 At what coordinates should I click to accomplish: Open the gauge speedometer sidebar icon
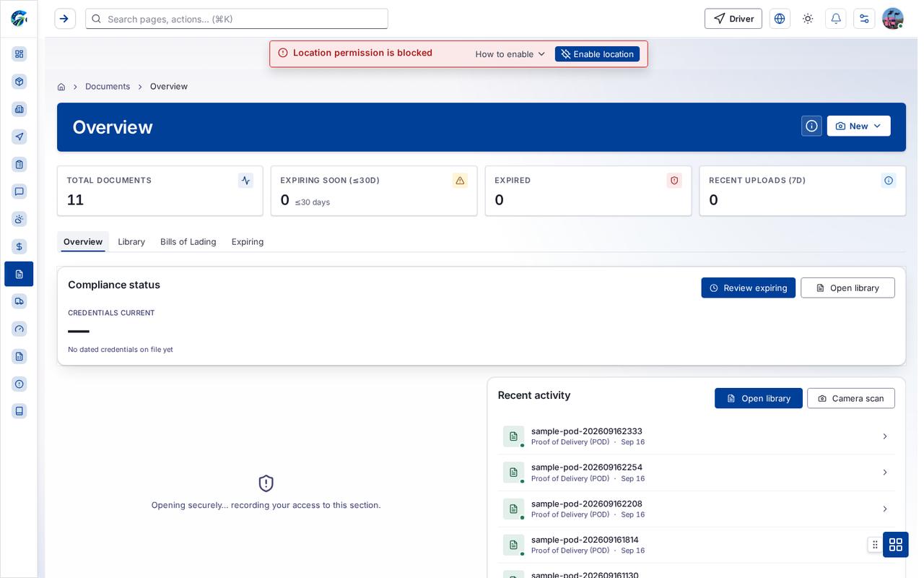[x=19, y=329]
